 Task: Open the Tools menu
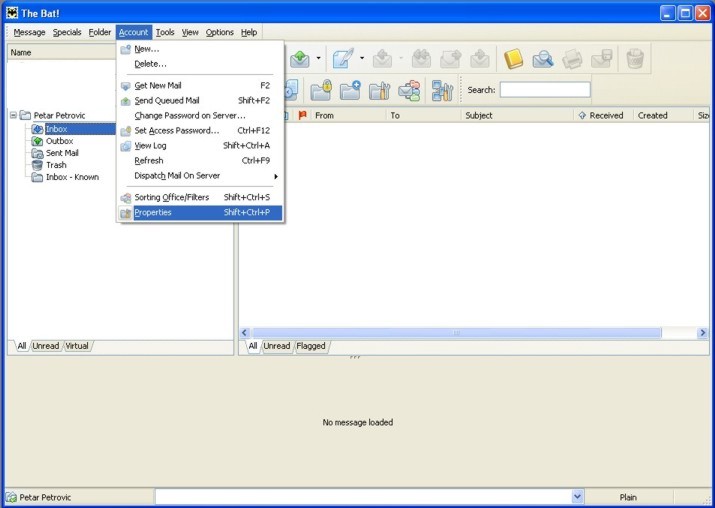coord(165,32)
